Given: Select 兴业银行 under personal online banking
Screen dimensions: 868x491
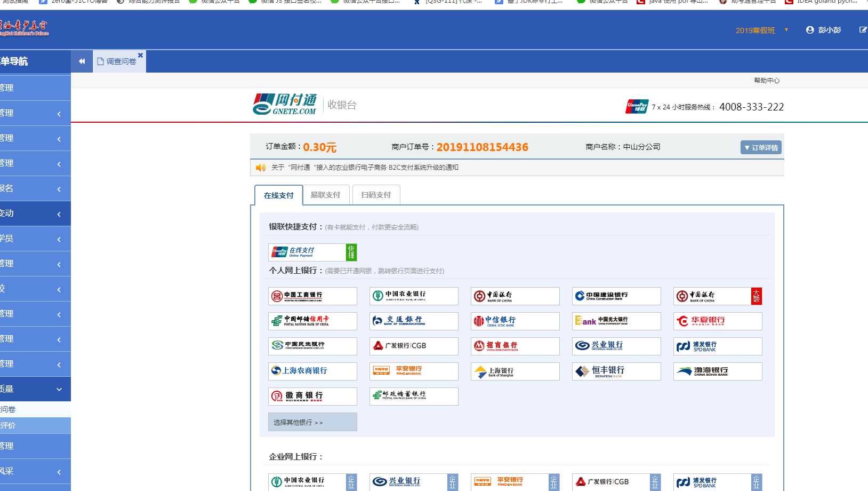Looking at the screenshot, I should pyautogui.click(x=616, y=346).
